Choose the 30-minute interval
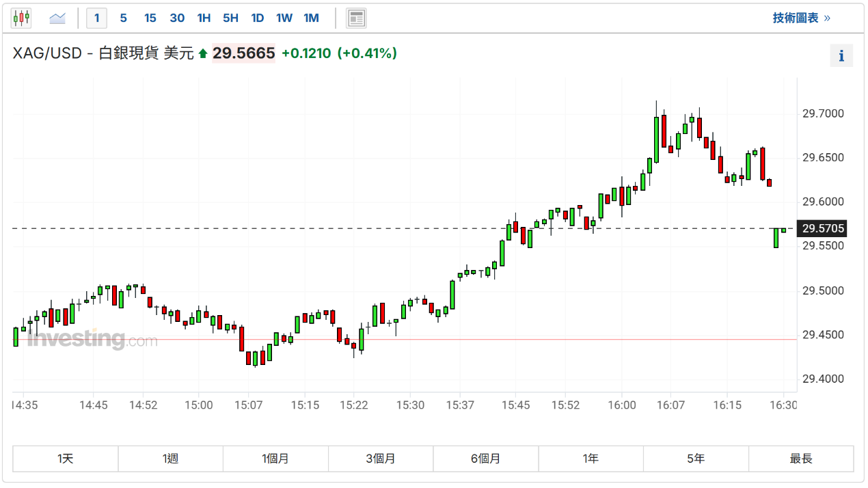The image size is (868, 488). [x=177, y=18]
